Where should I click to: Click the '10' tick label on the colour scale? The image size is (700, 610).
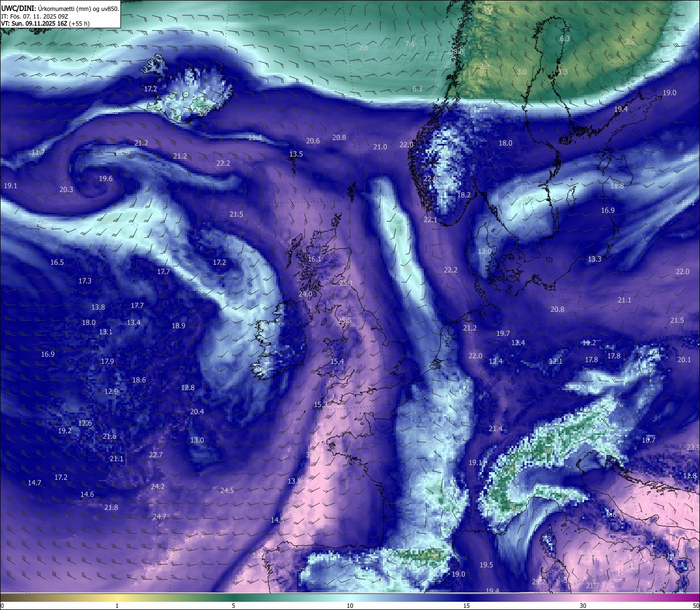350,605
